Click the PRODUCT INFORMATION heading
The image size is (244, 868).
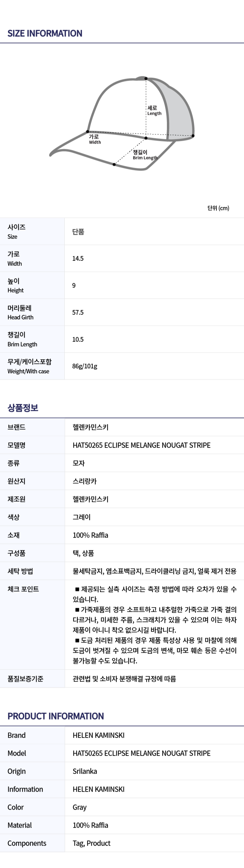coord(55,716)
